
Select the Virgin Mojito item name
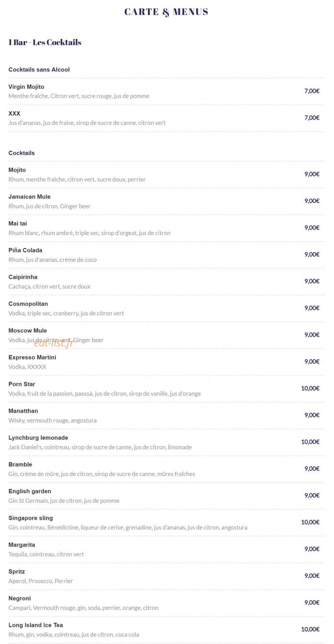click(26, 87)
